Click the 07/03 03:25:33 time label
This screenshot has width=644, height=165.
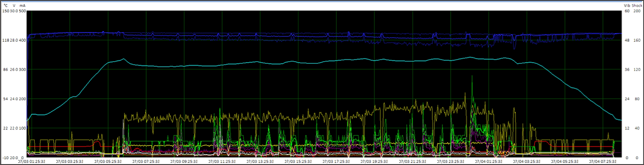click(x=70, y=161)
